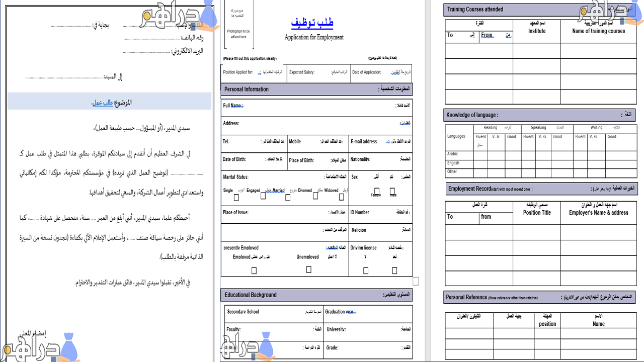Click the Driving license label
The height and width of the screenshot is (362, 644).
(363, 247)
